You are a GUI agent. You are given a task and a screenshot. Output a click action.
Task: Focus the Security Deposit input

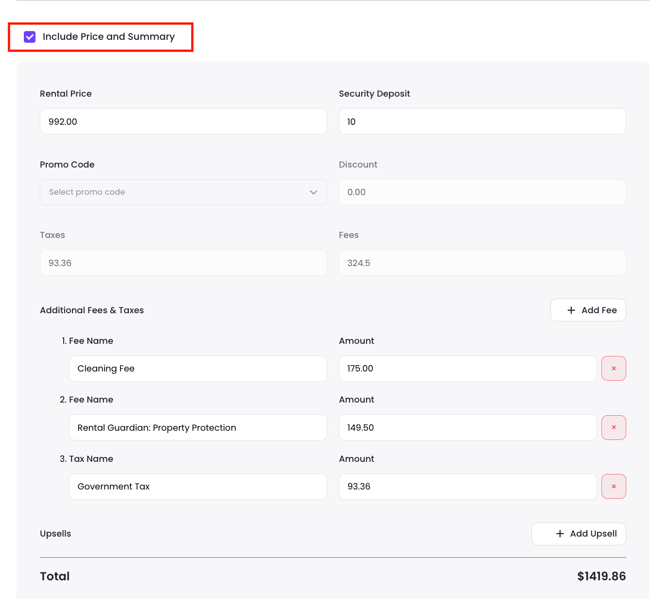[482, 122]
